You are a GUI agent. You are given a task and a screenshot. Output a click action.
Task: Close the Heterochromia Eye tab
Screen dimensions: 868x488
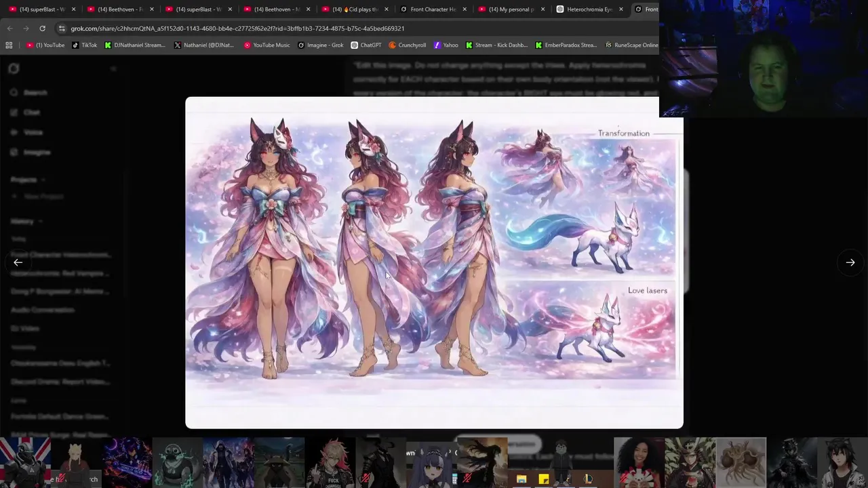(x=620, y=9)
